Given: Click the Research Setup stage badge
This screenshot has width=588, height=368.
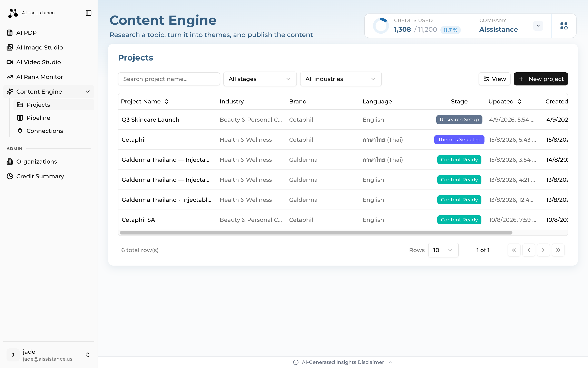Looking at the screenshot, I should point(459,120).
